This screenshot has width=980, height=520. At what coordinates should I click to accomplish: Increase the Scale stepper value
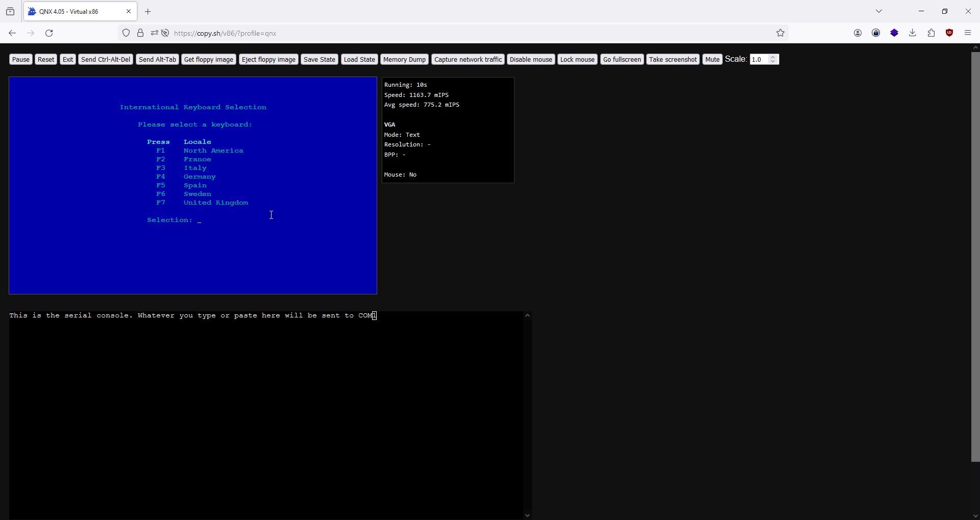point(773,57)
